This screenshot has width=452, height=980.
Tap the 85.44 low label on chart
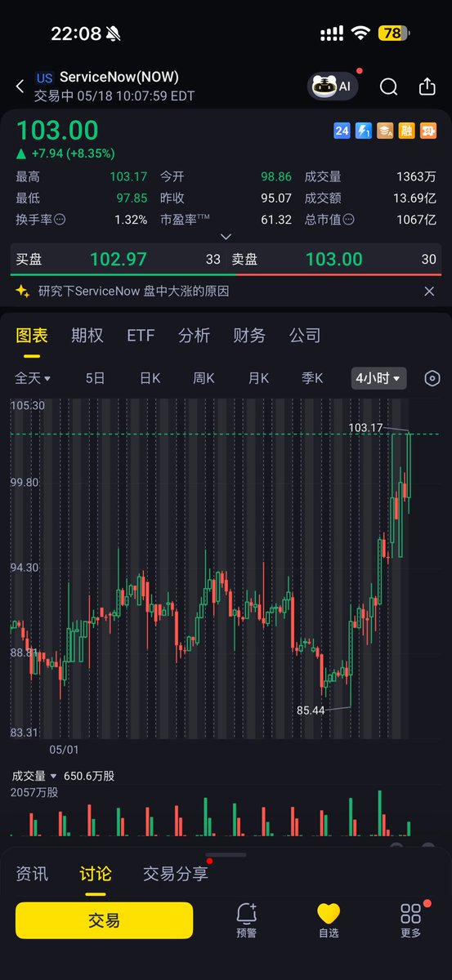point(311,710)
